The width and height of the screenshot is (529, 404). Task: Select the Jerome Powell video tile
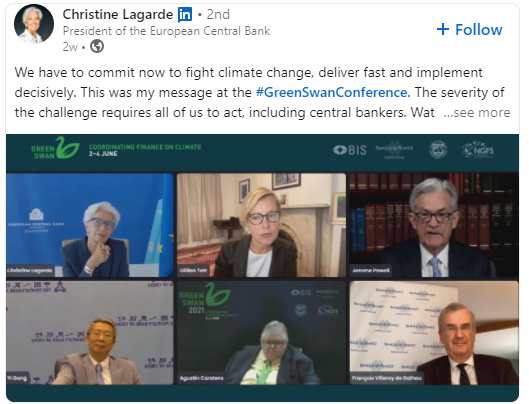click(434, 225)
